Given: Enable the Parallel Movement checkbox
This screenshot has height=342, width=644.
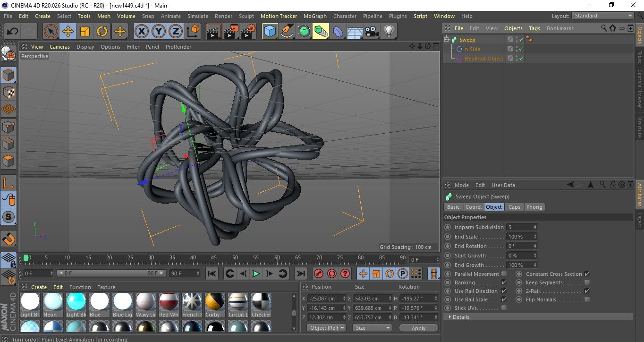Looking at the screenshot, I should 504,274.
